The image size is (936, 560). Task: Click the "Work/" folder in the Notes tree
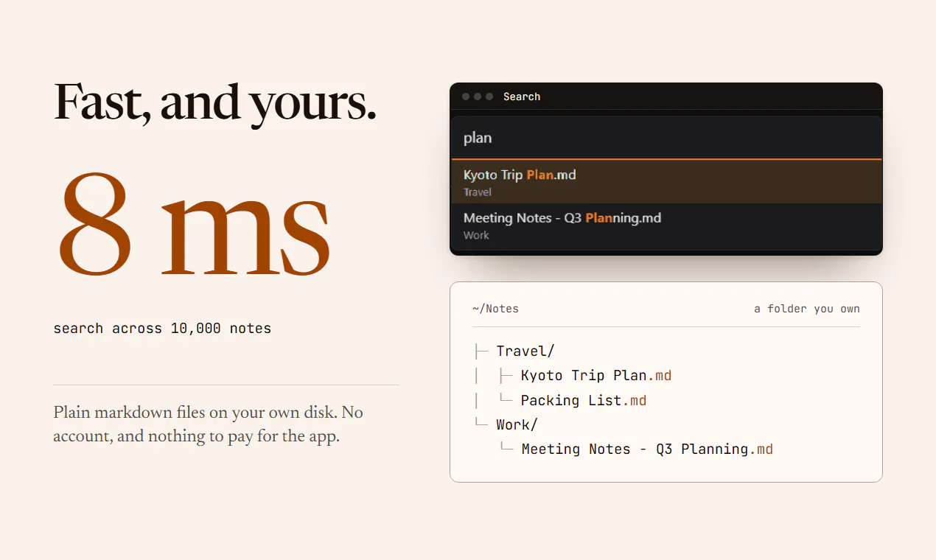point(517,425)
